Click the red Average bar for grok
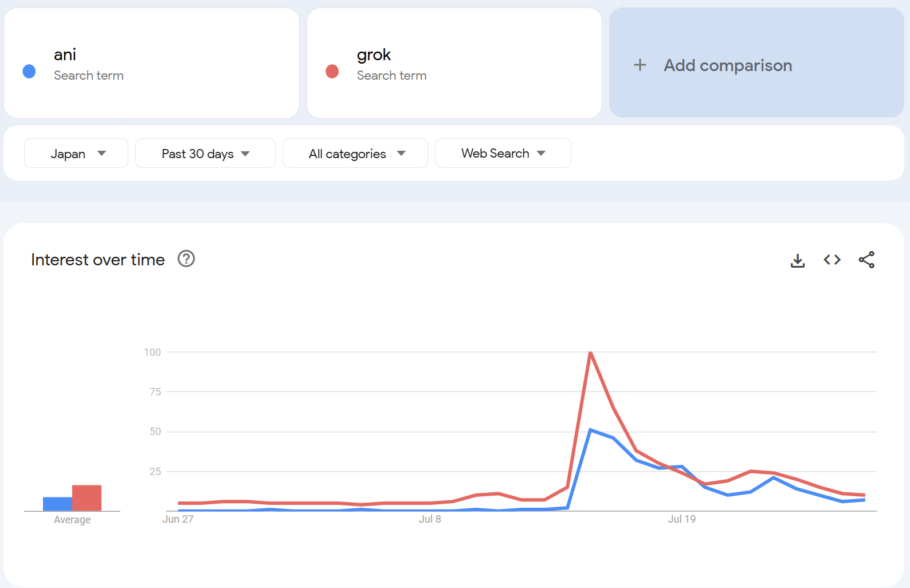Screen dimensions: 910x588 (x=87, y=498)
